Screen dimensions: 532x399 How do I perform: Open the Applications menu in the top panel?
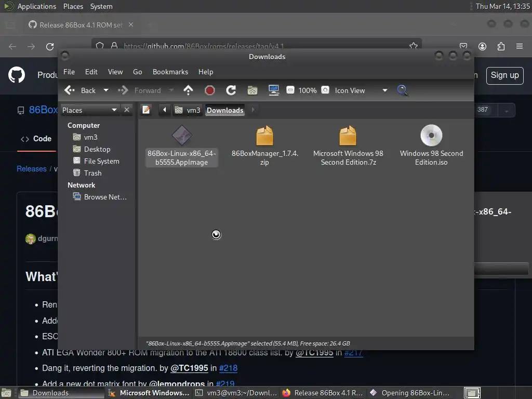coord(37,6)
